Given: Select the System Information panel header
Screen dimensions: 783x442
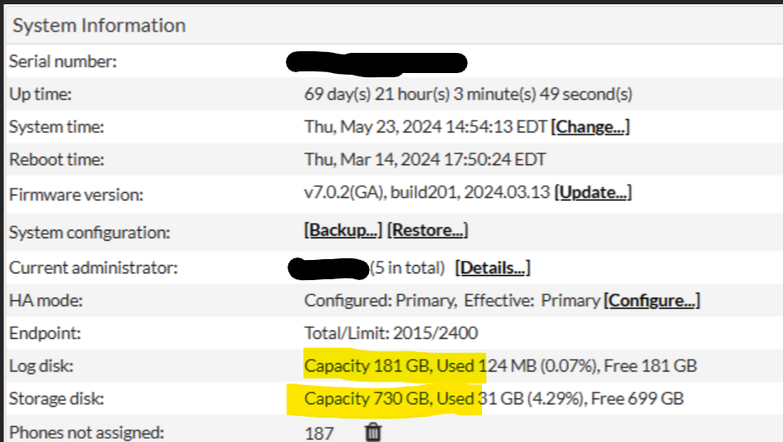Looking at the screenshot, I should tap(99, 25).
